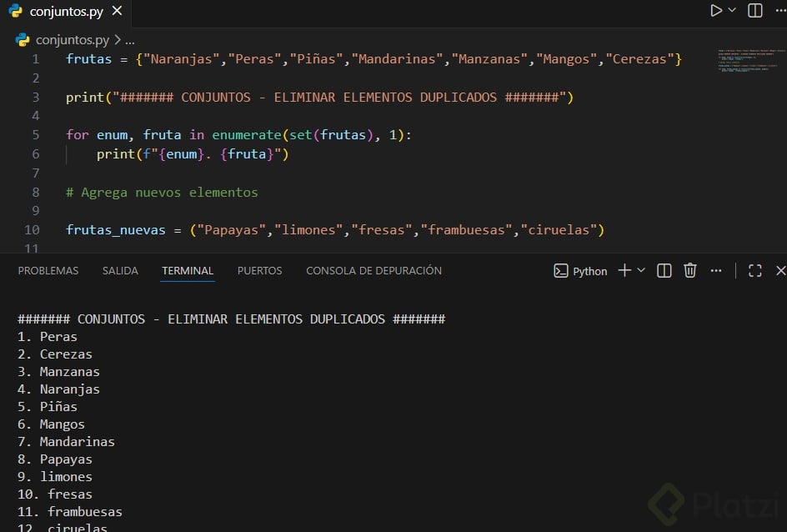Click the "frambuesas" string on line 10

pyautogui.click(x=466, y=230)
